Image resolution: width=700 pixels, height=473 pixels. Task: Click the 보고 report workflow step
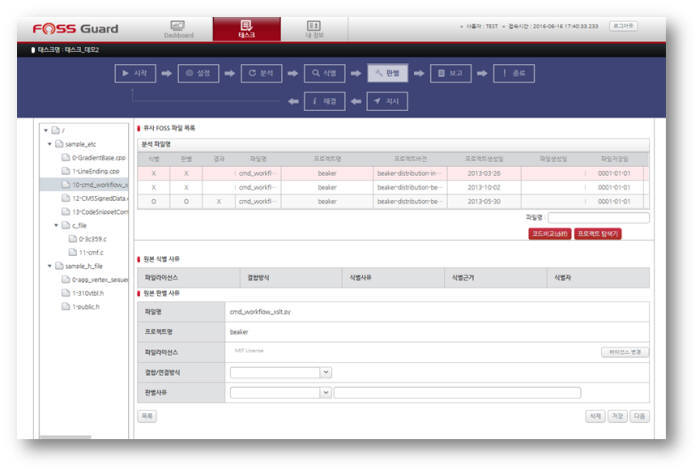(456, 73)
